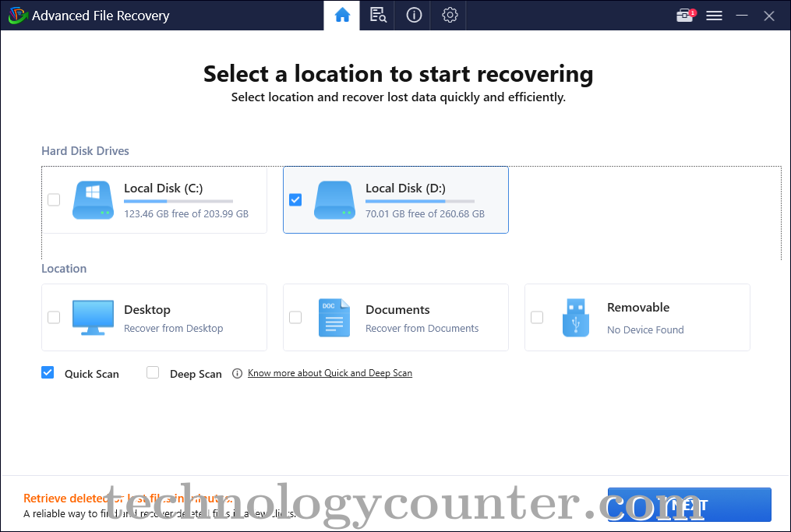
Task: Click the Desktop location title
Action: 147,309
